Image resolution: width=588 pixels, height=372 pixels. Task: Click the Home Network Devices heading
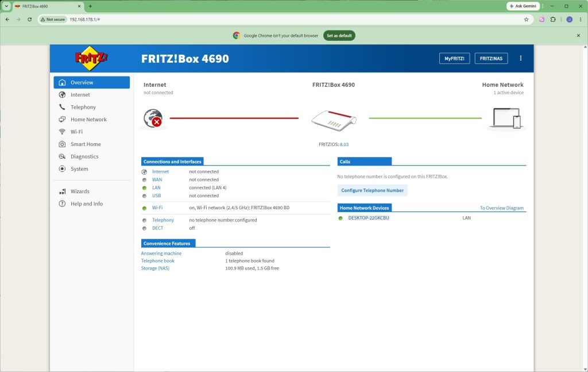click(364, 208)
